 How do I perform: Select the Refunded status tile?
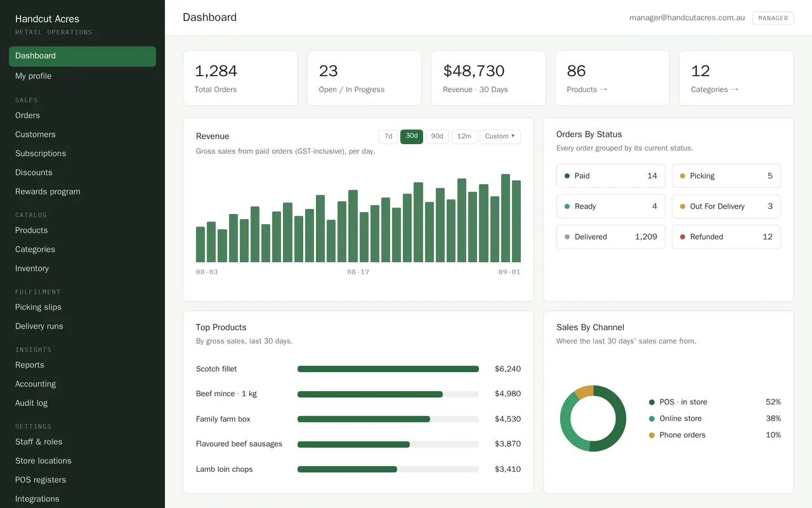point(726,237)
